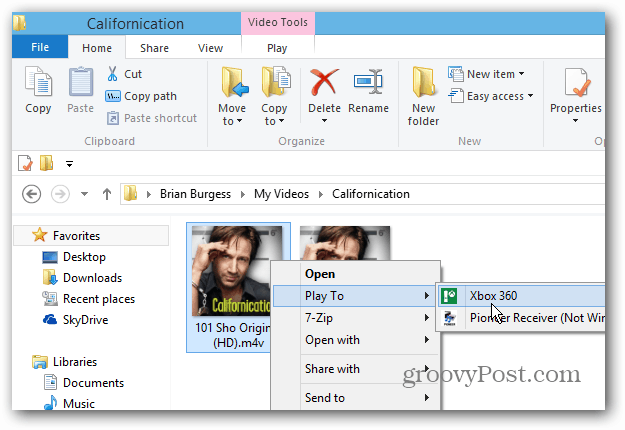This screenshot has height=430, width=625.
Task: Switch to the Share ribbon tab
Action: coord(154,48)
